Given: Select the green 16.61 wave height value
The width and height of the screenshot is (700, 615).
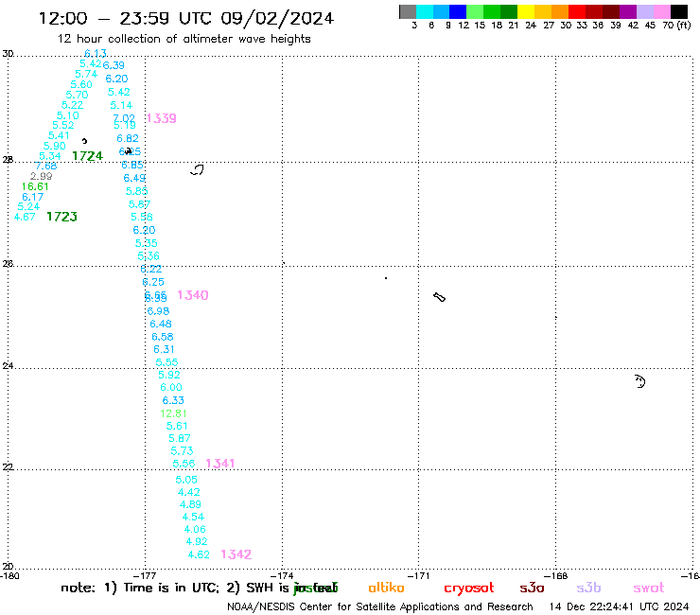Looking at the screenshot, I should coord(35,186).
